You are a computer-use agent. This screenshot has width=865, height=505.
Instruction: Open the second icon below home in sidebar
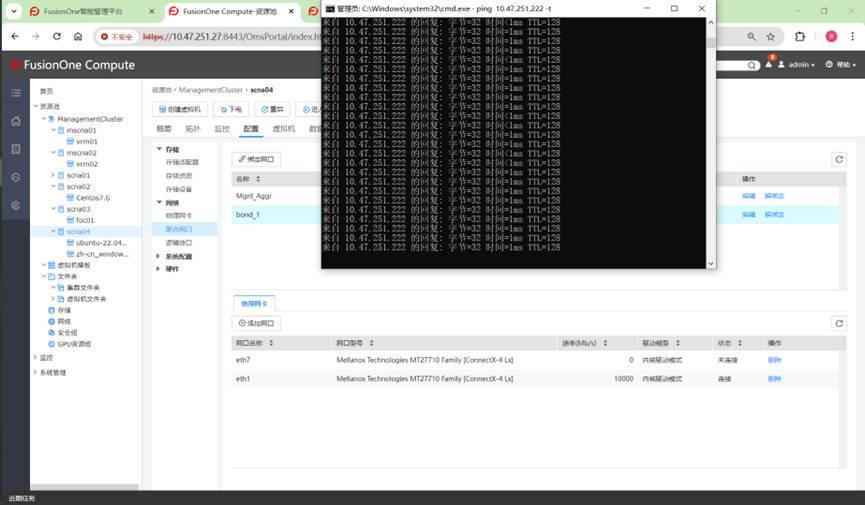pyautogui.click(x=15, y=149)
